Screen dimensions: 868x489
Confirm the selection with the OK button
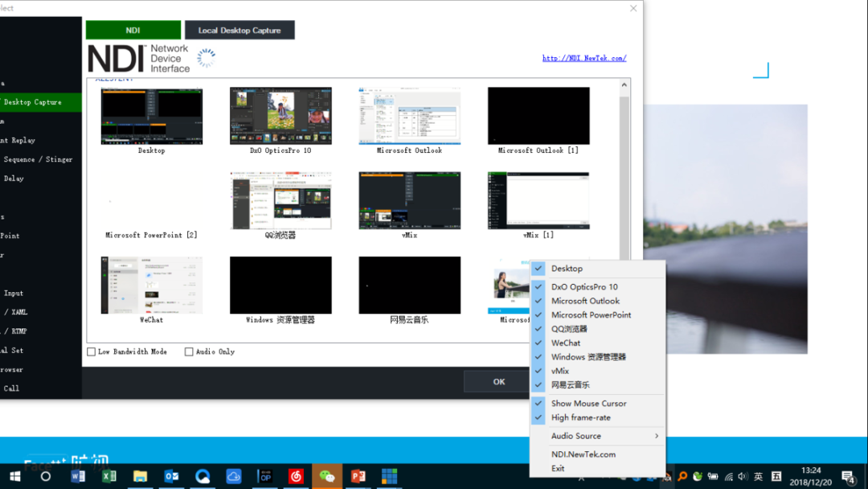pyautogui.click(x=498, y=381)
